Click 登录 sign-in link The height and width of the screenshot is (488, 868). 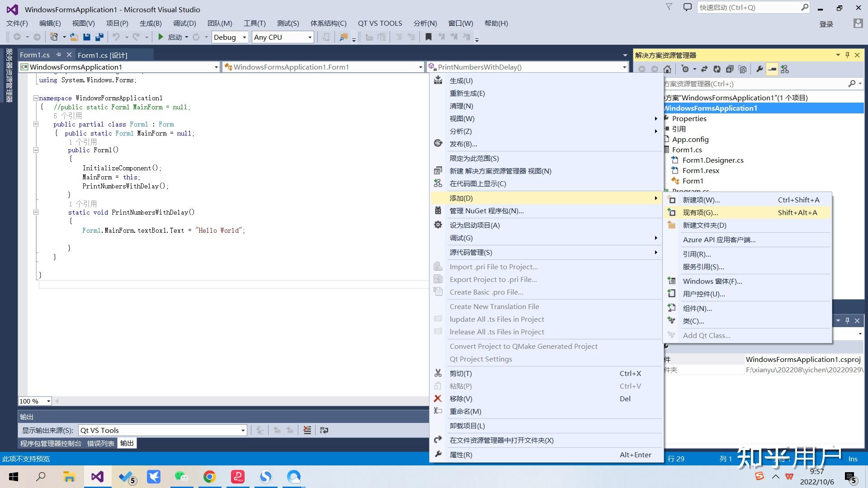coord(826,24)
